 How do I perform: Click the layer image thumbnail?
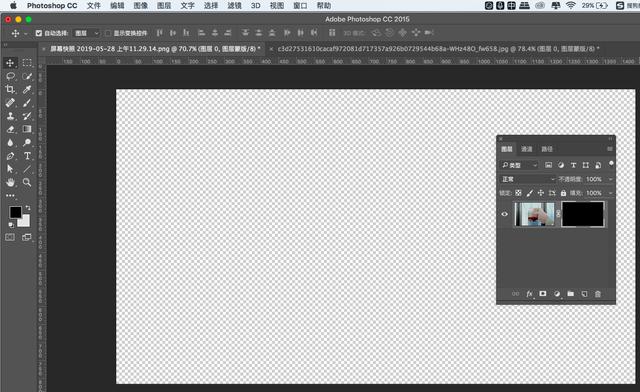(534, 214)
